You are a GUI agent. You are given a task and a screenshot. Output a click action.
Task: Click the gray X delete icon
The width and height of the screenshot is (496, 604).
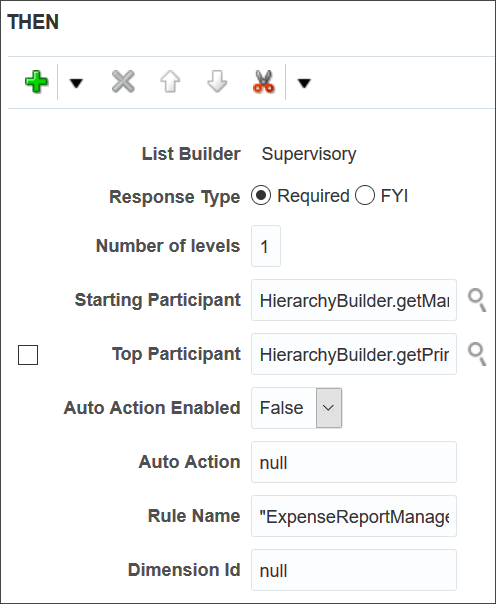[x=123, y=82]
